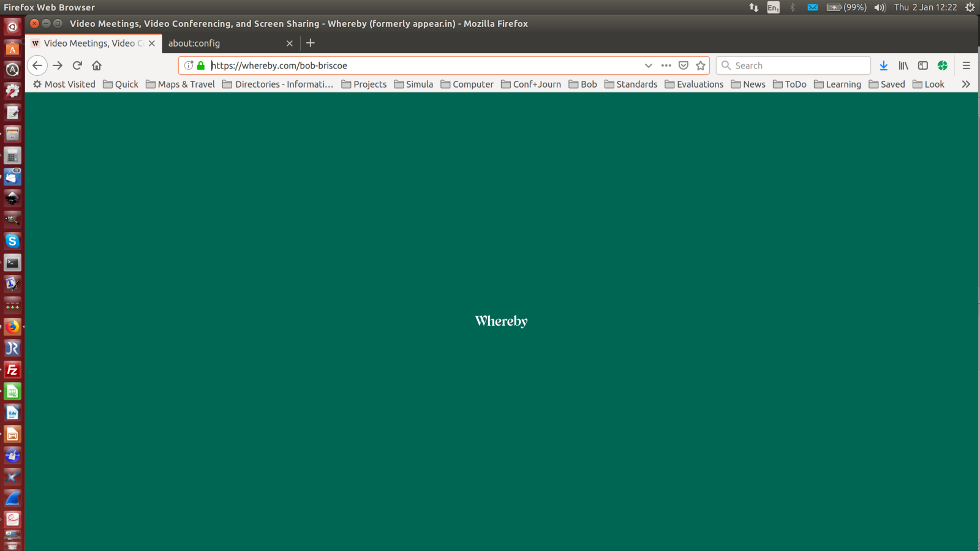The height and width of the screenshot is (551, 980).
Task: Reload the current Whereby page
Action: click(x=77, y=66)
